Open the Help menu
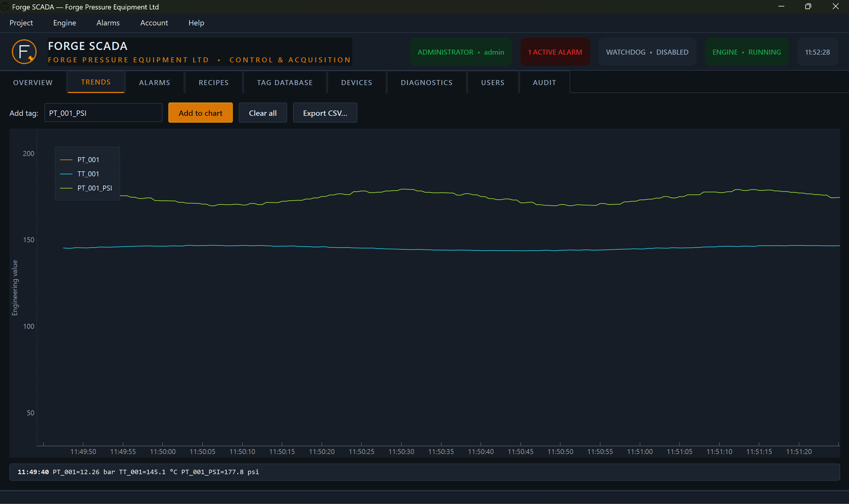 point(196,23)
